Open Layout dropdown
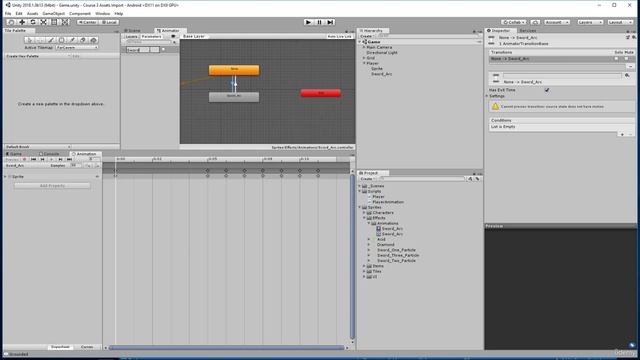640x360 pixels. (x=620, y=22)
